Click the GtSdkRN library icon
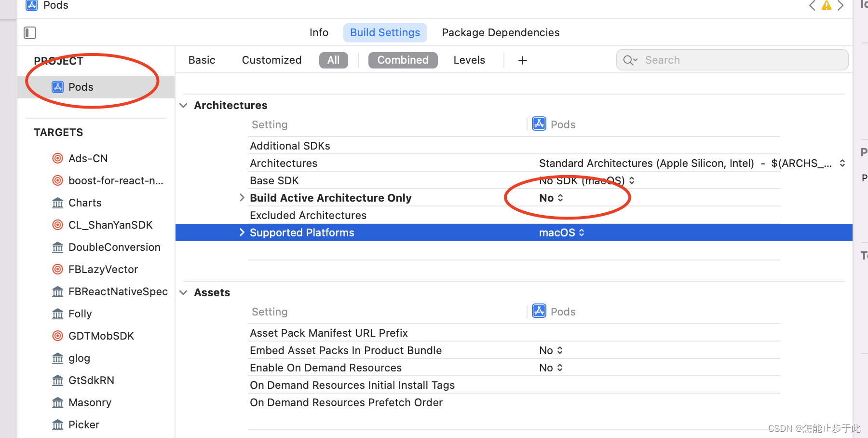This screenshot has width=868, height=438. (57, 380)
